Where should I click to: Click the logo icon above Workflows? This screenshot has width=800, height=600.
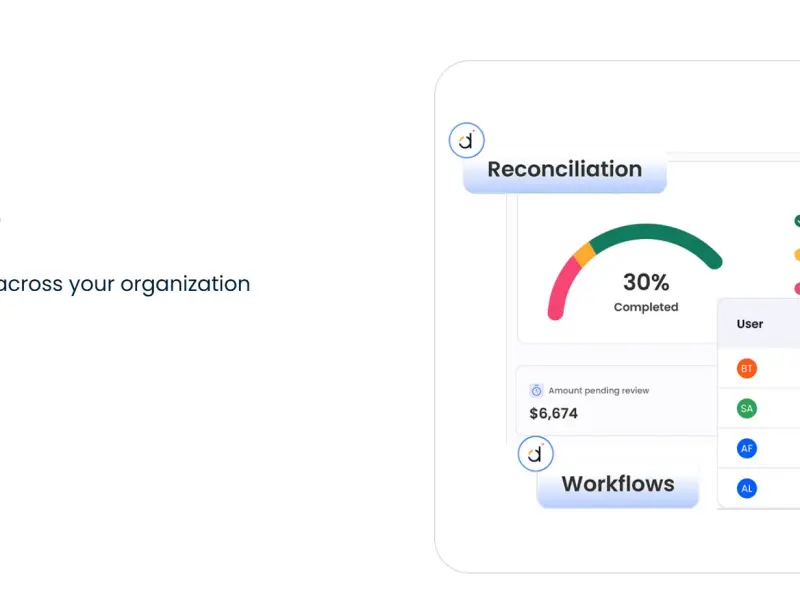[535, 454]
